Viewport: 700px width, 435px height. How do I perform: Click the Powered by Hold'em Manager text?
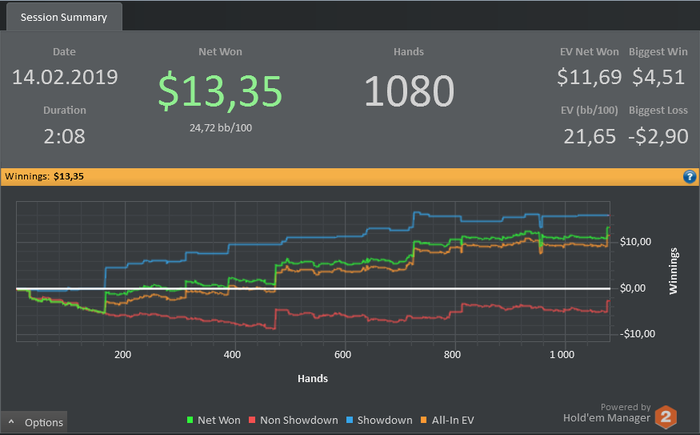point(607,413)
